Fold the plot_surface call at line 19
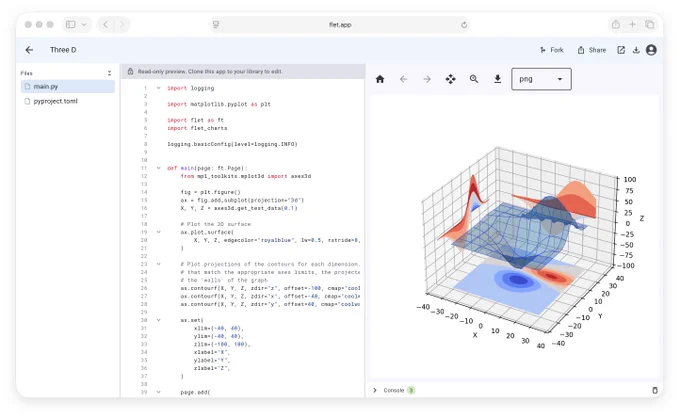 coord(159,232)
